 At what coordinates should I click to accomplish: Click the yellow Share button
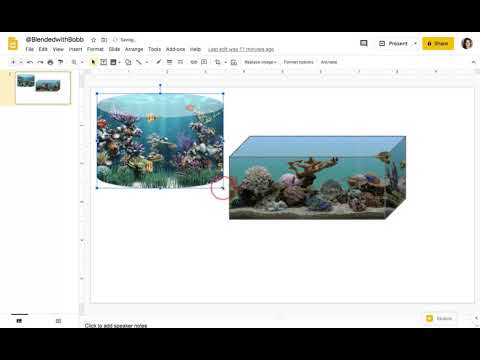438,43
